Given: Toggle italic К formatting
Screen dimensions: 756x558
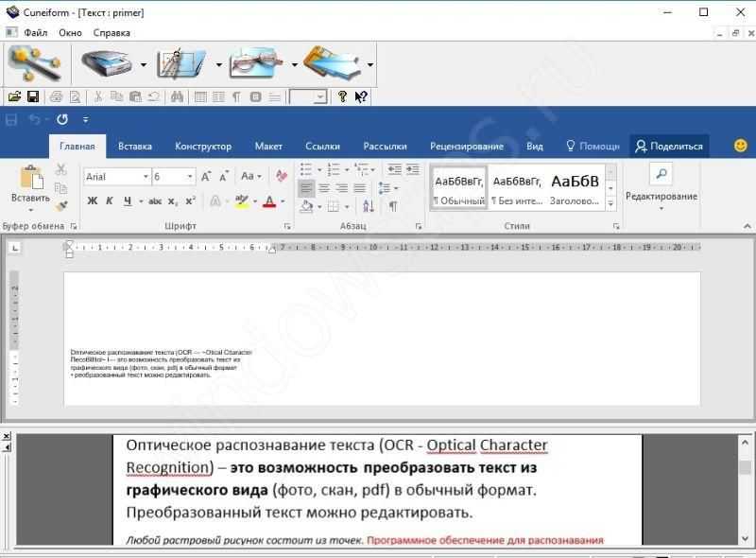Looking at the screenshot, I should tap(110, 201).
